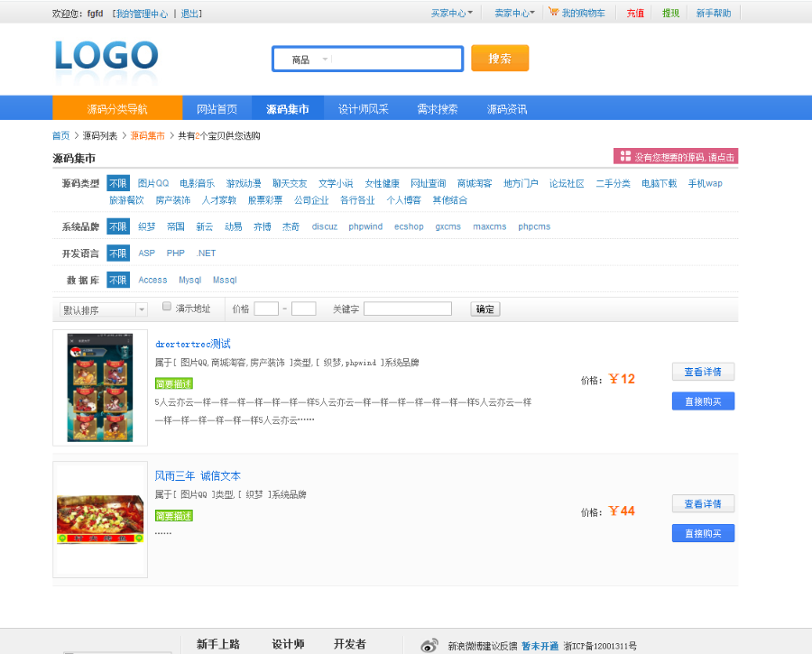
Task: Open 源码资讯 nav tab
Action: [506, 109]
